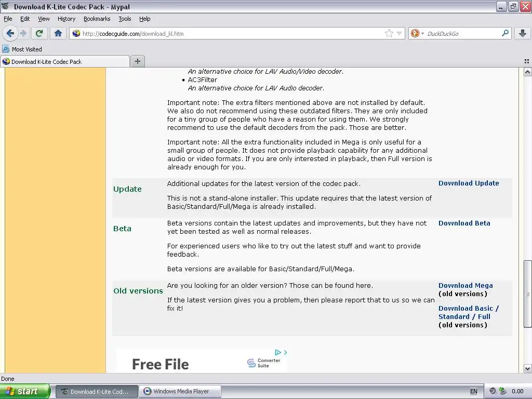Click the Converter Suite logo

pyautogui.click(x=263, y=363)
